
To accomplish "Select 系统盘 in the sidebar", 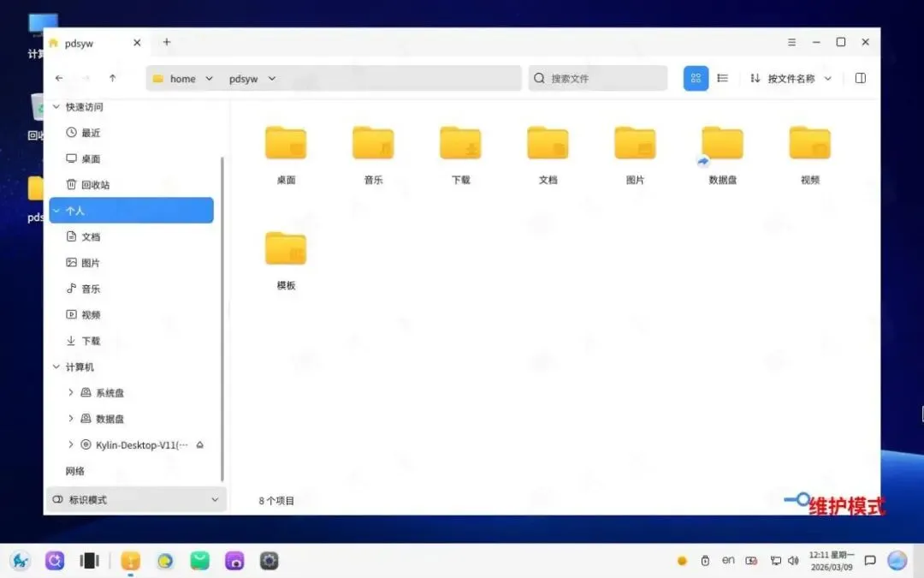I will coord(110,393).
